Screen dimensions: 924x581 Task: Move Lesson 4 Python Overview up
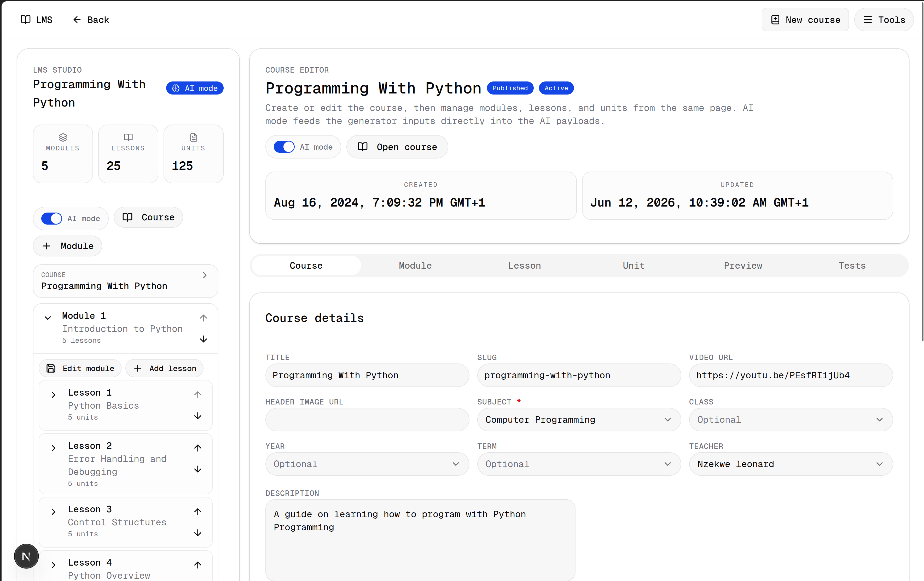point(197,565)
